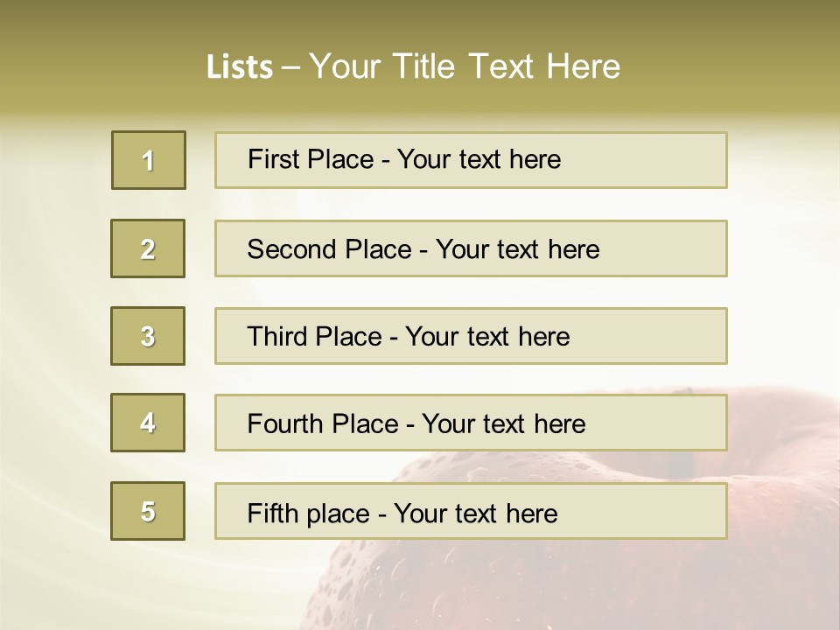This screenshot has height=630, width=840.
Task: Click the Second Place text bar
Action: pos(471,248)
